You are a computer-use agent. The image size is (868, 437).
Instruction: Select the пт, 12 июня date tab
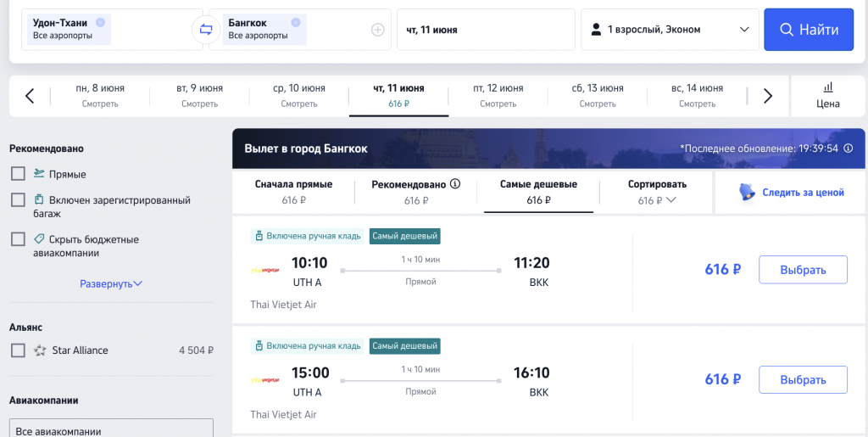point(498,95)
